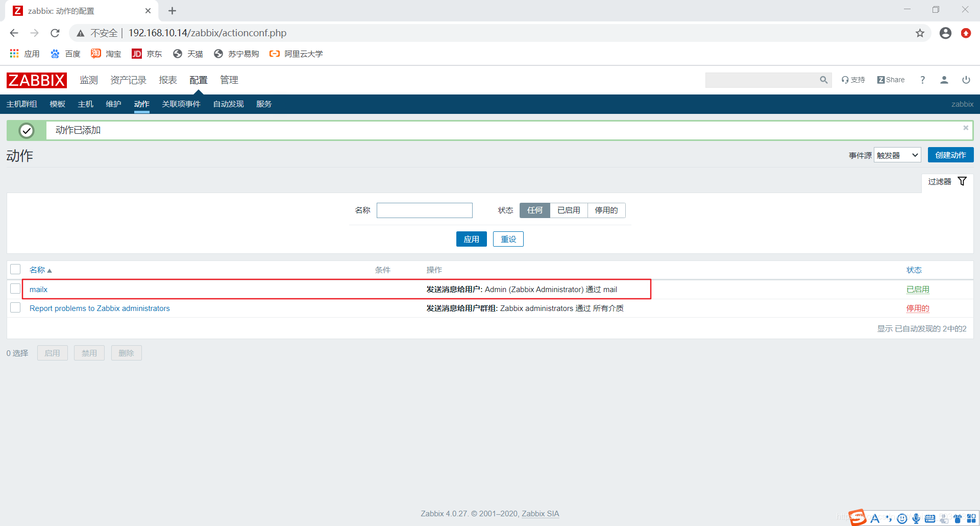The height and width of the screenshot is (526, 980).
Task: Click the not secure warning icon
Action: click(x=81, y=33)
